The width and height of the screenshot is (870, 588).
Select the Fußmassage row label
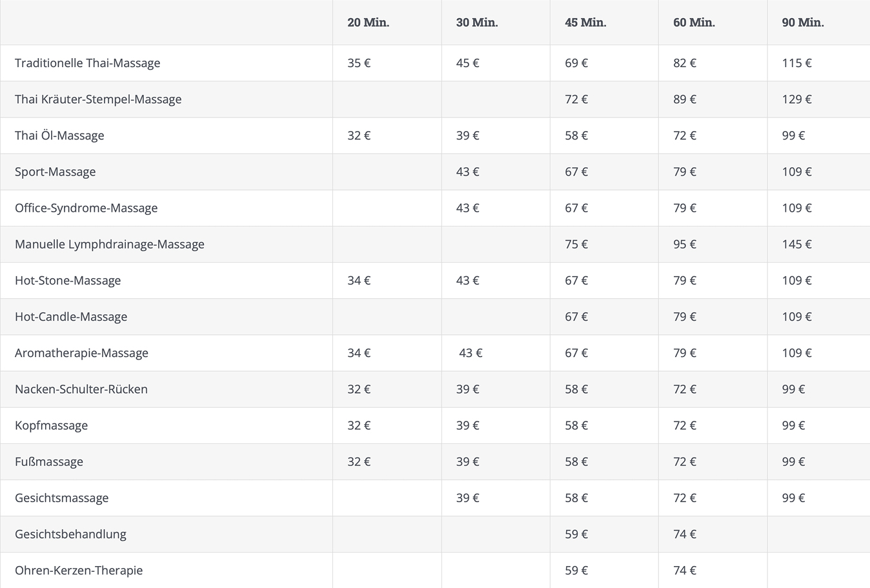point(49,461)
